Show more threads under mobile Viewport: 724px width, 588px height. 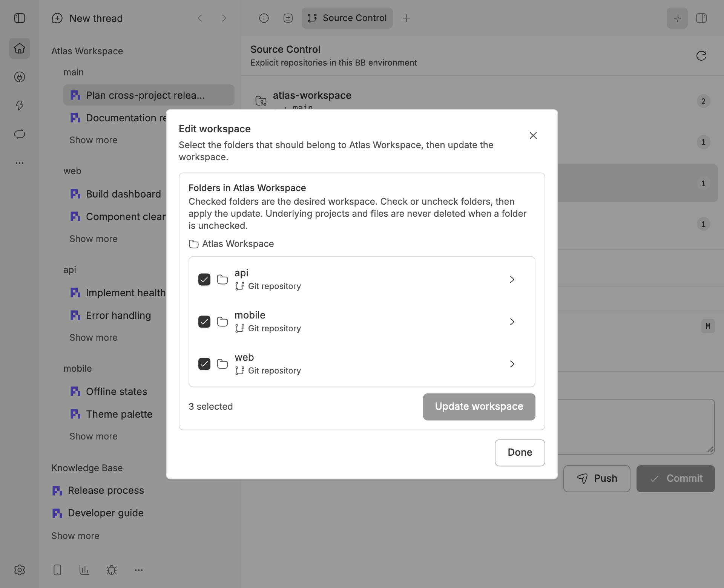point(94,436)
